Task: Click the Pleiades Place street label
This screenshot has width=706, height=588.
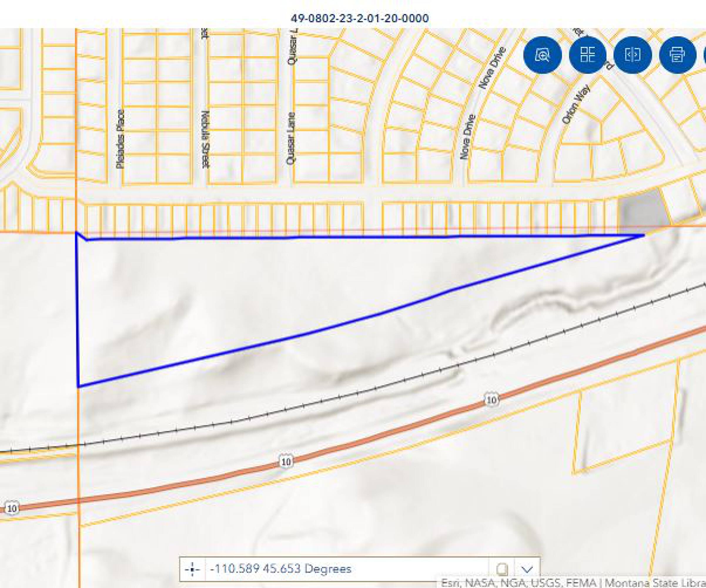Action: (x=120, y=139)
